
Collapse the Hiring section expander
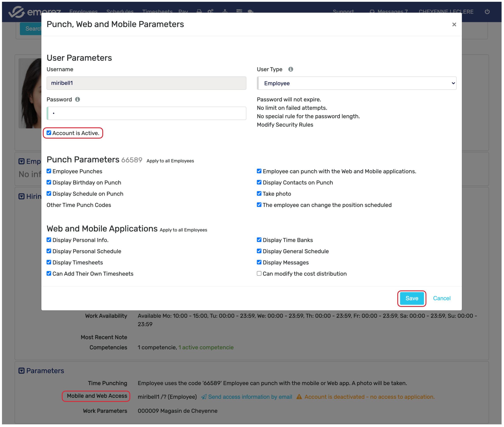(22, 196)
